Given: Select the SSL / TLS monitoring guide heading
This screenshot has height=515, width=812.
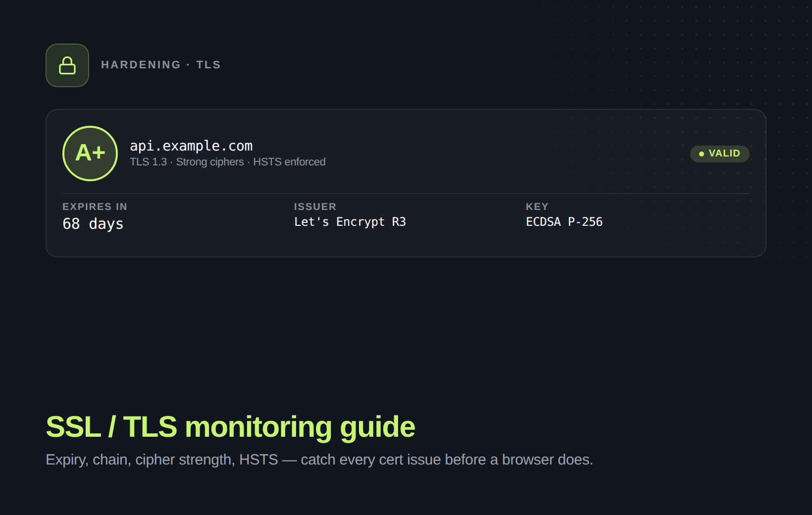Looking at the screenshot, I should pyautogui.click(x=231, y=427).
